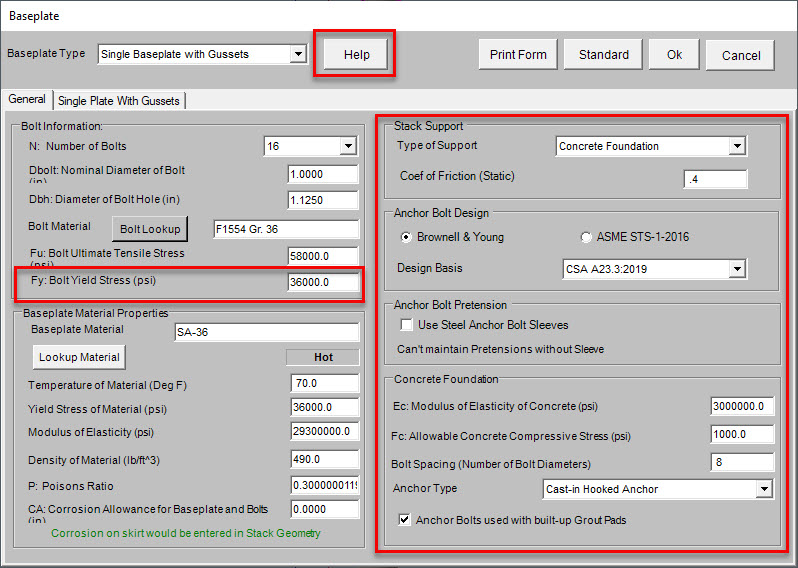Click the Lookup Material button
This screenshot has height=568, width=798.
click(79, 357)
